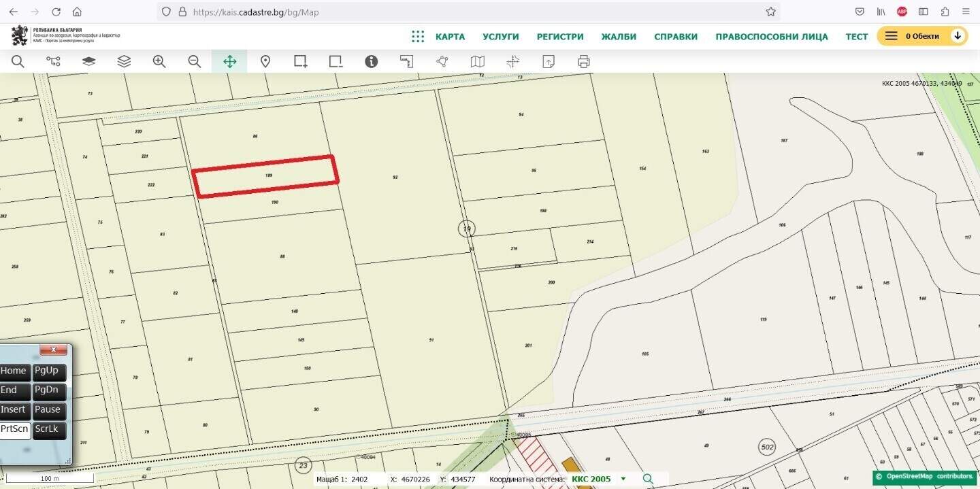Expand the 0 Обекти objects list arrow
The height and width of the screenshot is (489, 980).
pos(958,36)
